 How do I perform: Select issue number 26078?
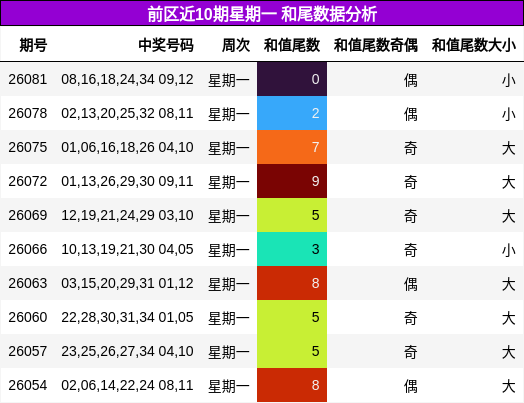click(x=28, y=113)
